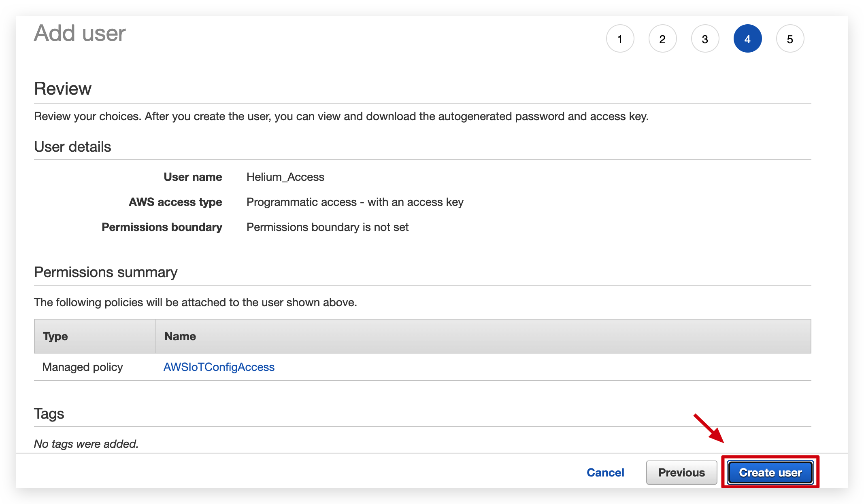Click the Type column header

(x=95, y=336)
